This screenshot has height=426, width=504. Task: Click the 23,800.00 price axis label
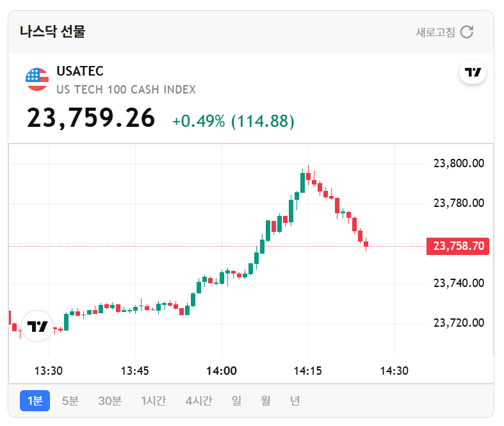(x=459, y=164)
